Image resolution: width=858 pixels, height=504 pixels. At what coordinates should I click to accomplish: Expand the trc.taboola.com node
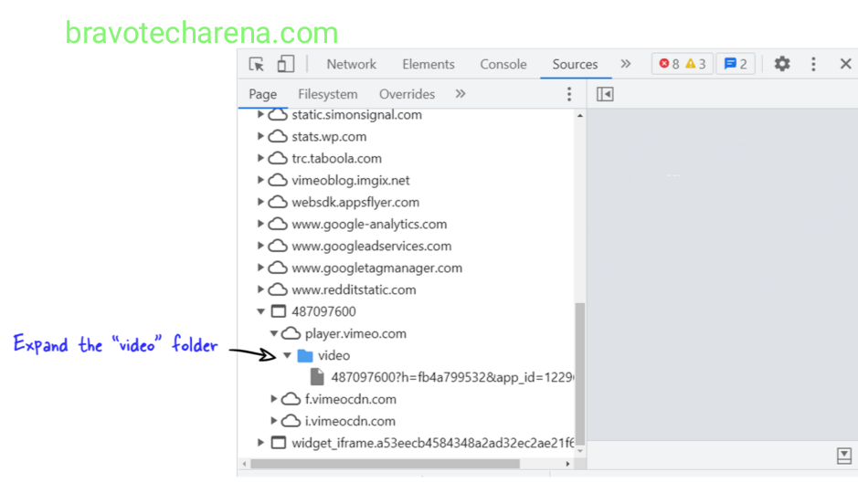pyautogui.click(x=260, y=158)
